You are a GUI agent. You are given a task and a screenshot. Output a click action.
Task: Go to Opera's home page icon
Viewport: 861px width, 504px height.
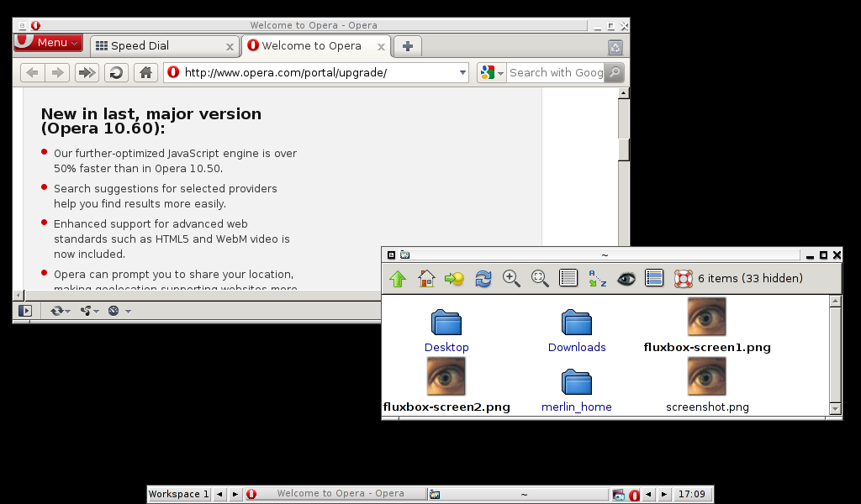coord(145,73)
